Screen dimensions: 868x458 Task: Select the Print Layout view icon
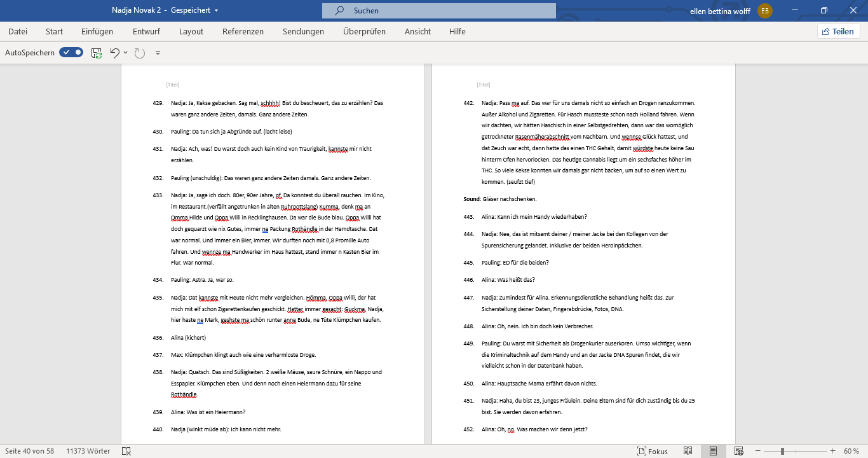[x=713, y=451]
